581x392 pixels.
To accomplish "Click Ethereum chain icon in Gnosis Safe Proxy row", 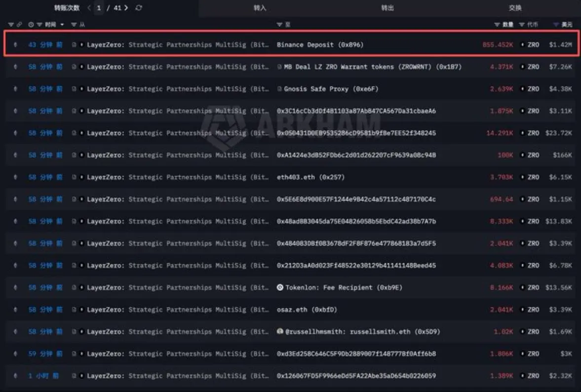I will click(x=15, y=89).
